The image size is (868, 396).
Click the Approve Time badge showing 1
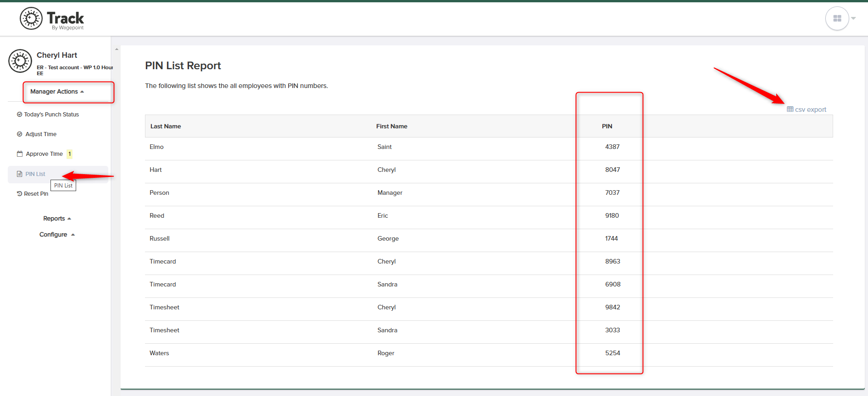[x=69, y=154]
